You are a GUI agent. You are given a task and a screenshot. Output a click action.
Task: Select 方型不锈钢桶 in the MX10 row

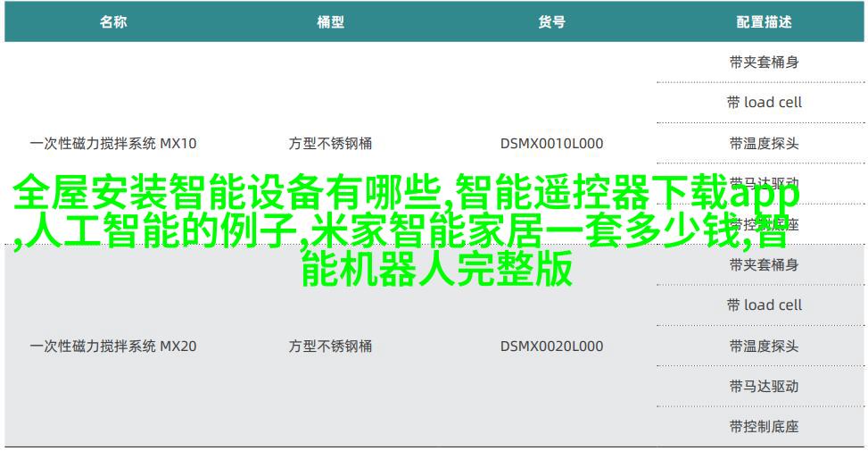[330, 144]
